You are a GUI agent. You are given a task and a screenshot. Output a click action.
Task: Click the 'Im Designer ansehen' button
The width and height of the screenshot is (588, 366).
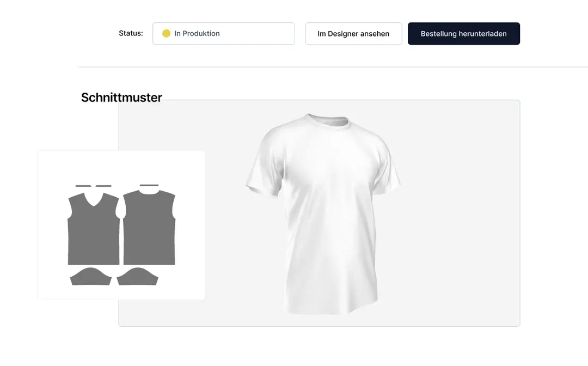pos(353,33)
